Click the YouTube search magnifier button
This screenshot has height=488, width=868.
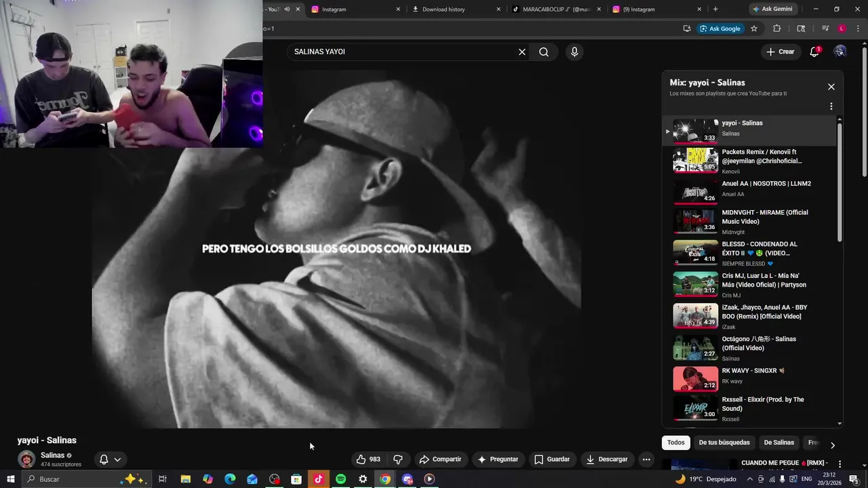544,52
